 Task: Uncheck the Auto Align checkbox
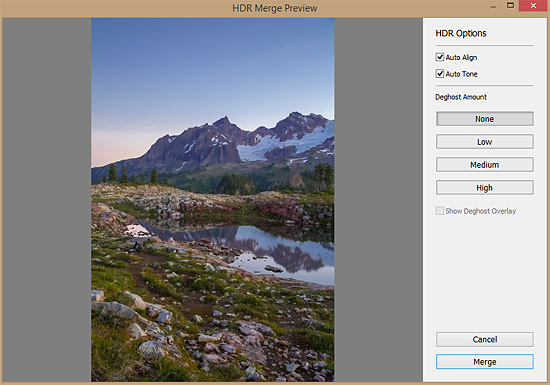click(x=440, y=57)
